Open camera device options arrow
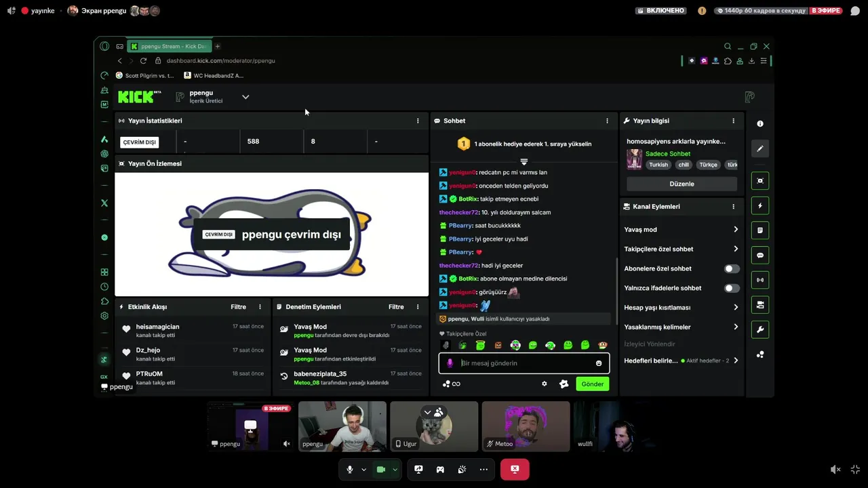The height and width of the screenshot is (488, 868). click(x=395, y=470)
